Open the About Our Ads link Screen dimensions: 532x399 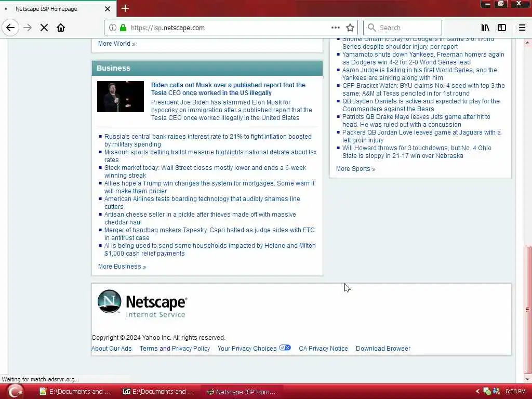[x=111, y=349]
